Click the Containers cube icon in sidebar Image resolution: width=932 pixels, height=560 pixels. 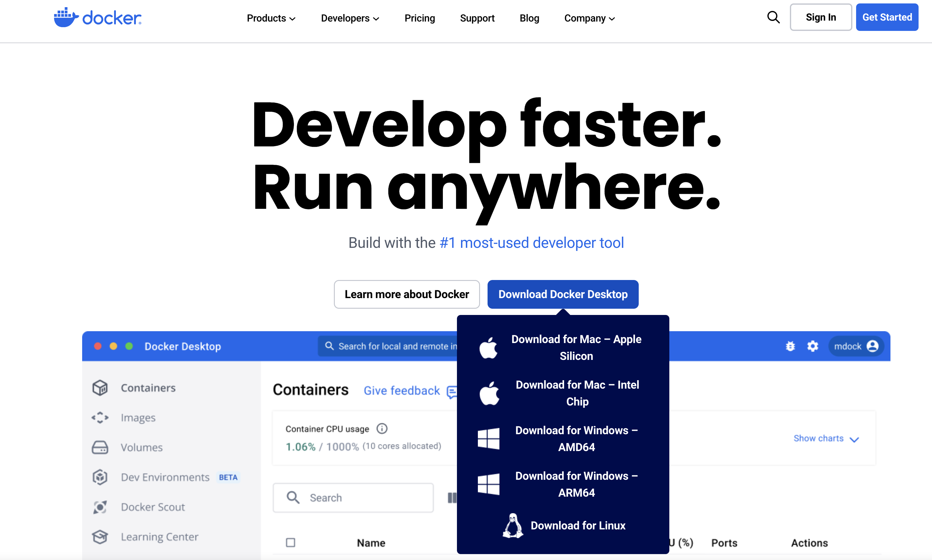point(100,388)
